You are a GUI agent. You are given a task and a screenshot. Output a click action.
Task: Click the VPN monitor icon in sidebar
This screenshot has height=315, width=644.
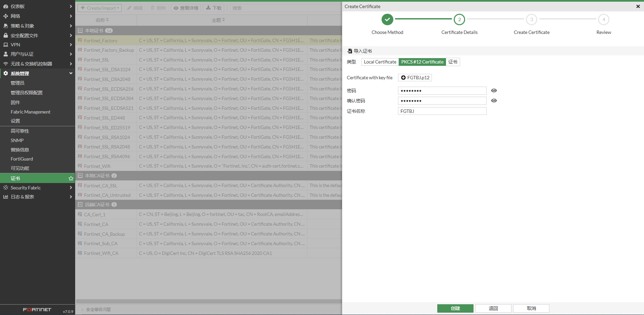pyautogui.click(x=6, y=45)
